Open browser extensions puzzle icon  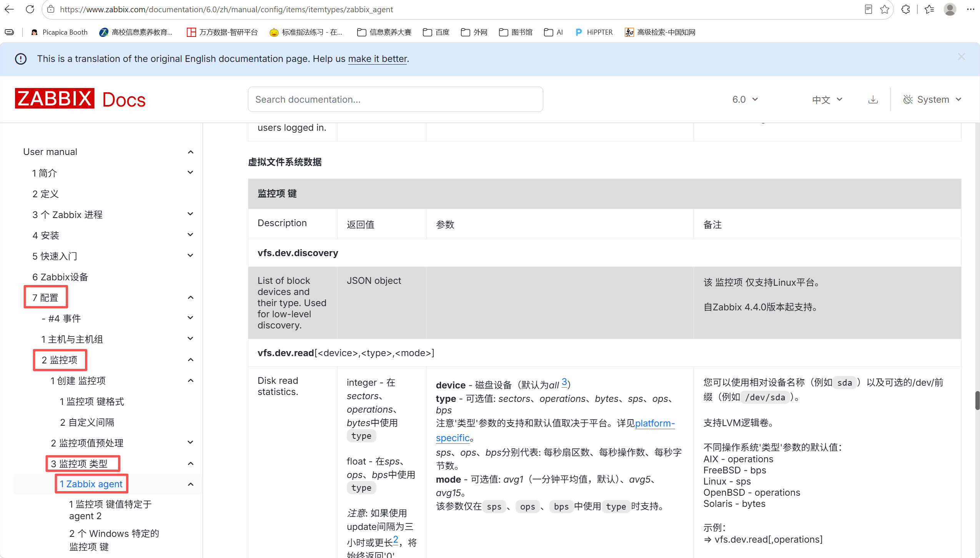(x=905, y=9)
